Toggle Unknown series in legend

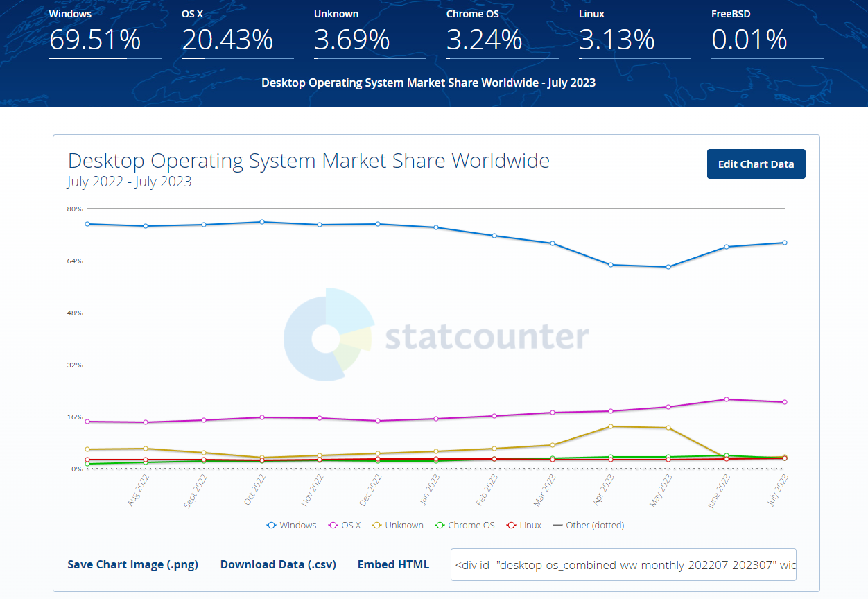pyautogui.click(x=398, y=526)
